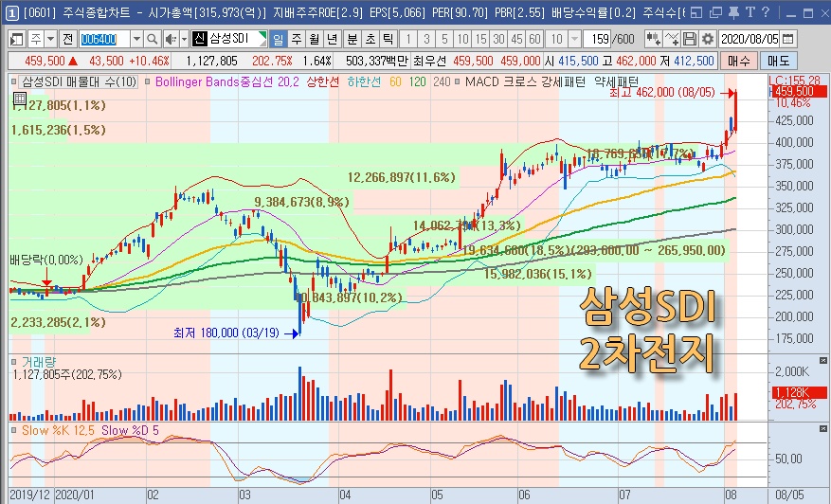Save chart with floppy disk icon
This screenshot has height=504, width=831.
click(690, 39)
